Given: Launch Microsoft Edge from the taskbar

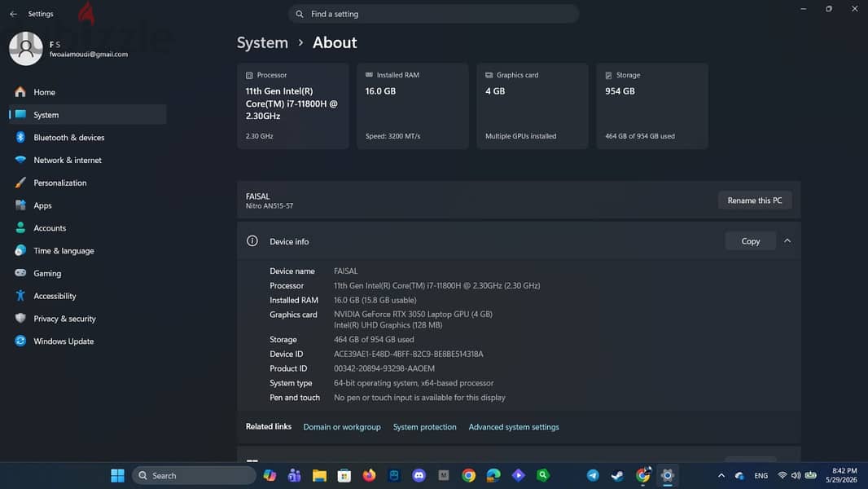Looking at the screenshot, I should click(493, 475).
